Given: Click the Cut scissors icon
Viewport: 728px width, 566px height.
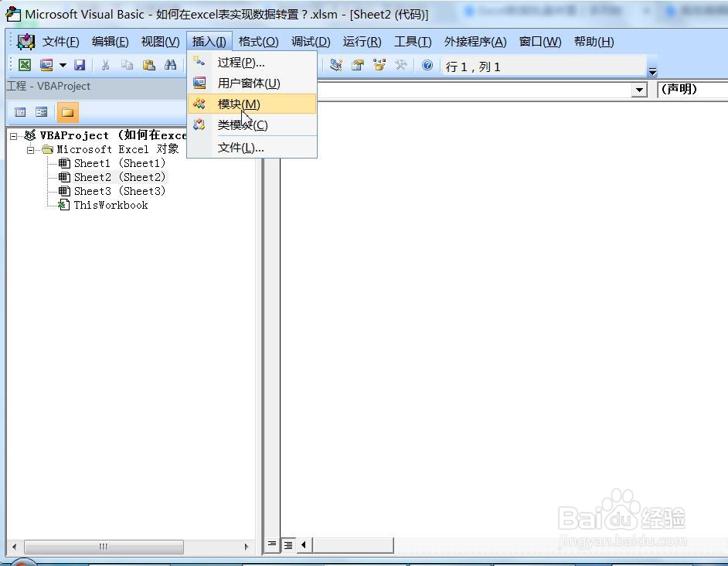Looking at the screenshot, I should 105,65.
